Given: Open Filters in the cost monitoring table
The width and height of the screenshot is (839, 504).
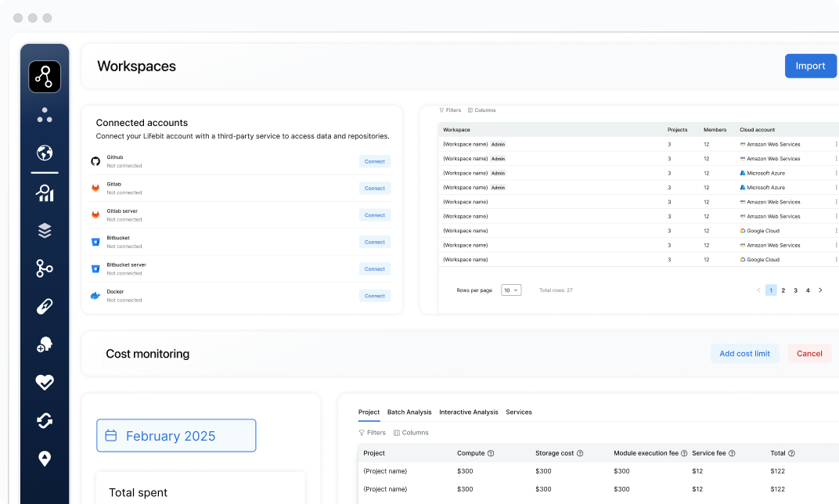Looking at the screenshot, I should (372, 433).
